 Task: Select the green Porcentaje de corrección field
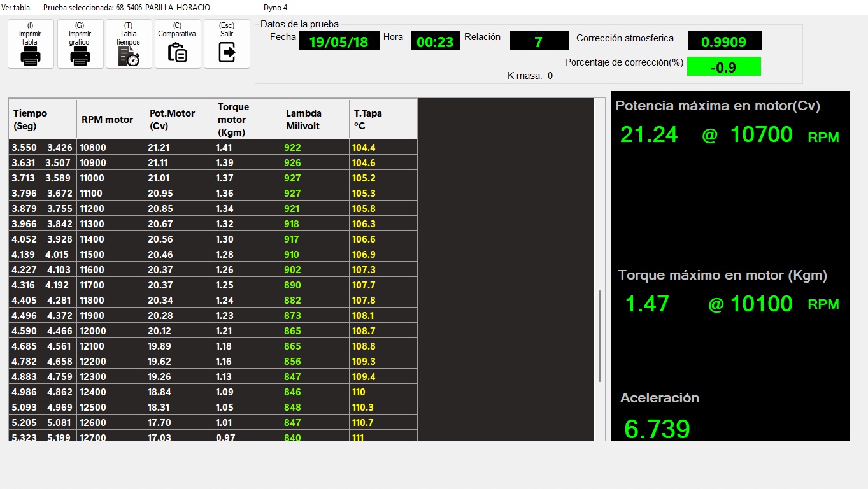click(723, 67)
